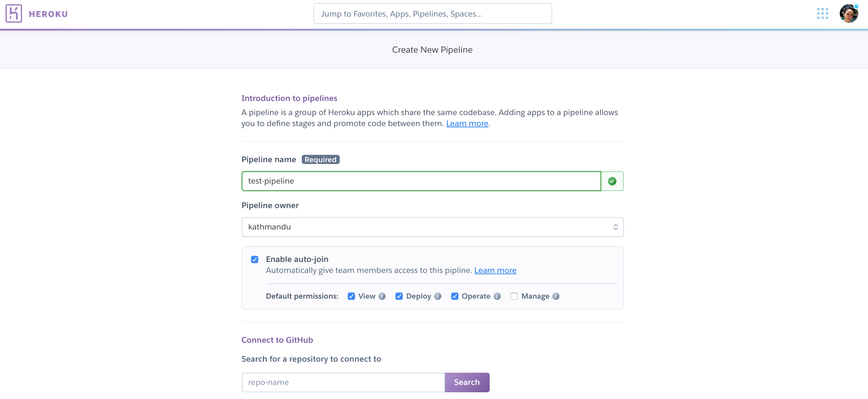
Task: Open Jump to Favorites search bar
Action: tap(432, 13)
